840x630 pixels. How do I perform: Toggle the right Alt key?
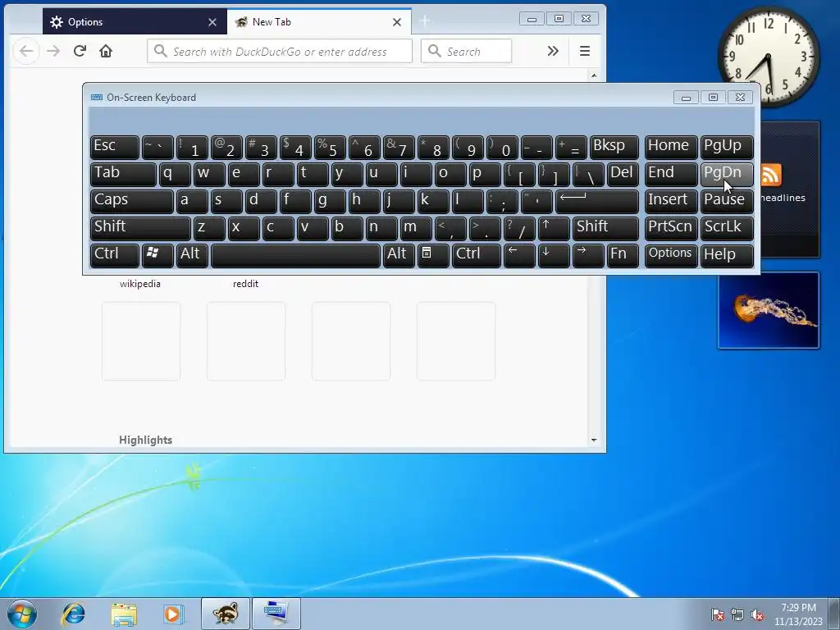(x=398, y=255)
